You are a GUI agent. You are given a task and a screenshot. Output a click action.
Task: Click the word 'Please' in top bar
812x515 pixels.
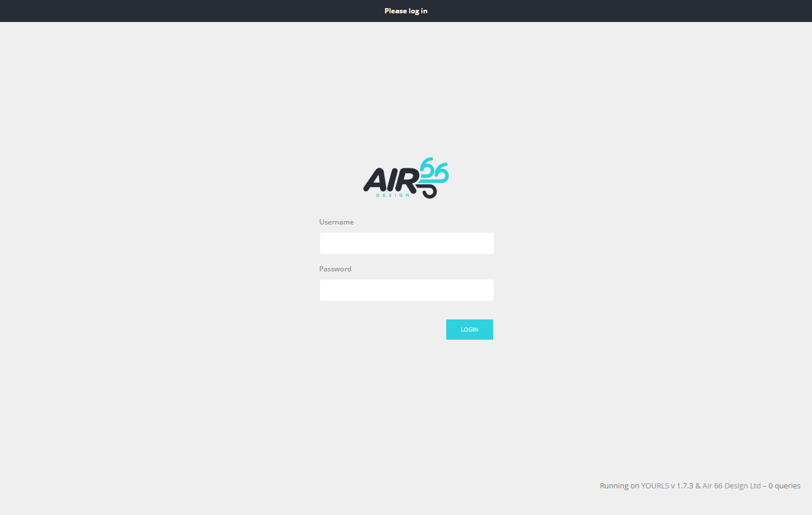click(395, 11)
